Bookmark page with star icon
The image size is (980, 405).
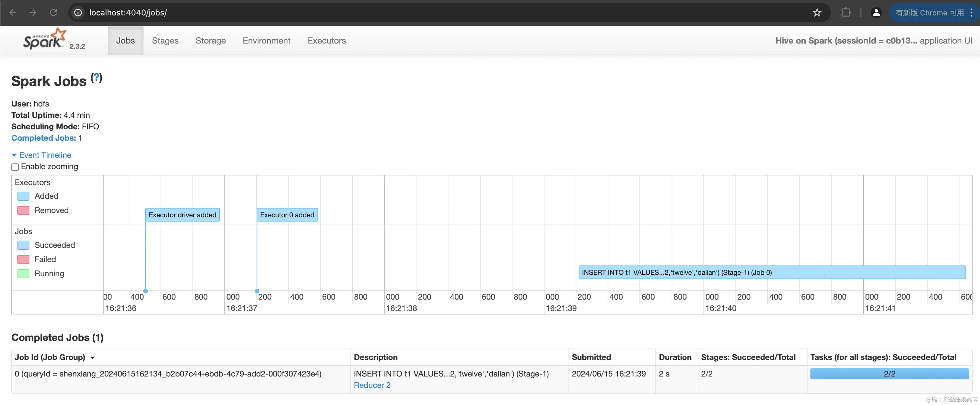(x=817, y=13)
